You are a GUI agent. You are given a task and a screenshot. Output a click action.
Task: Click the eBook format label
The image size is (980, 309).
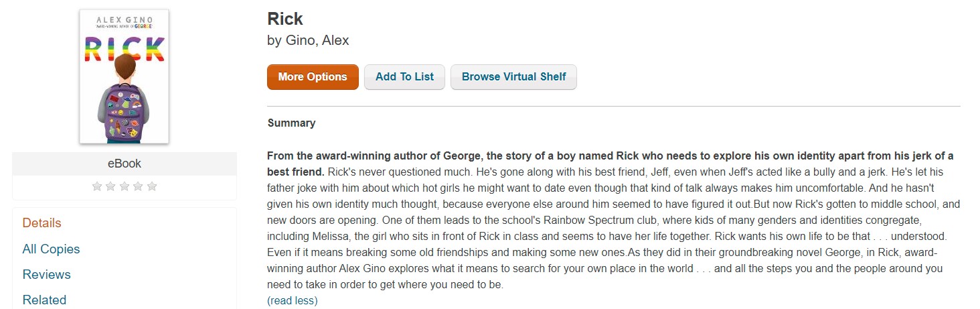point(125,164)
